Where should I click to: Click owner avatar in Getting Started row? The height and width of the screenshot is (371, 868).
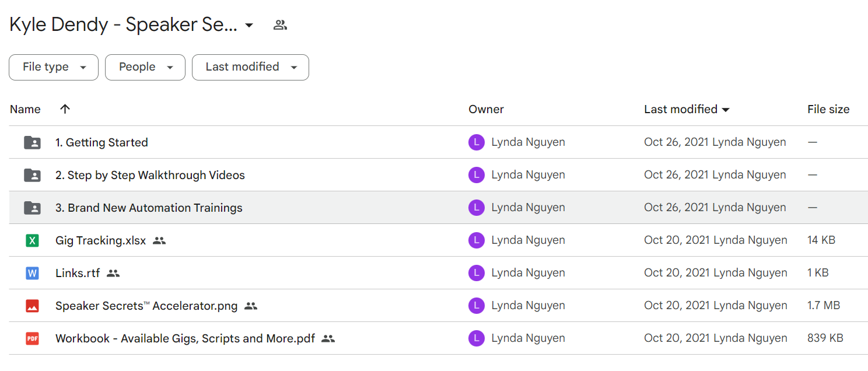[477, 142]
